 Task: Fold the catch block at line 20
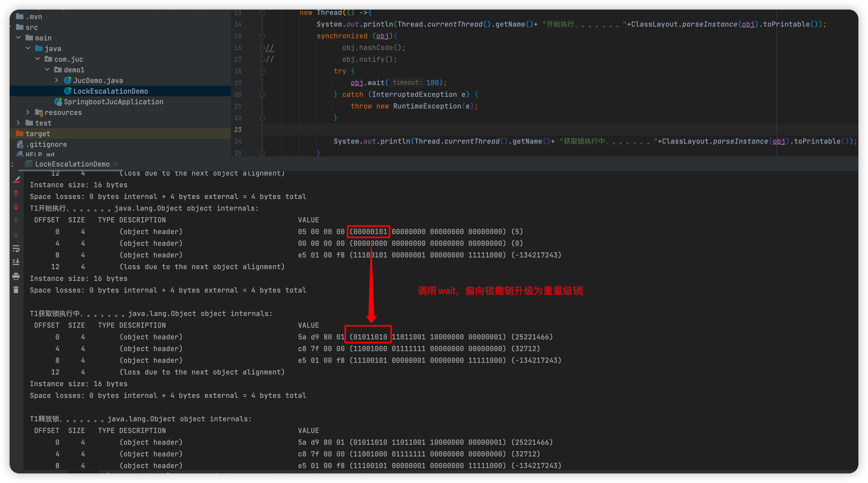click(x=262, y=94)
